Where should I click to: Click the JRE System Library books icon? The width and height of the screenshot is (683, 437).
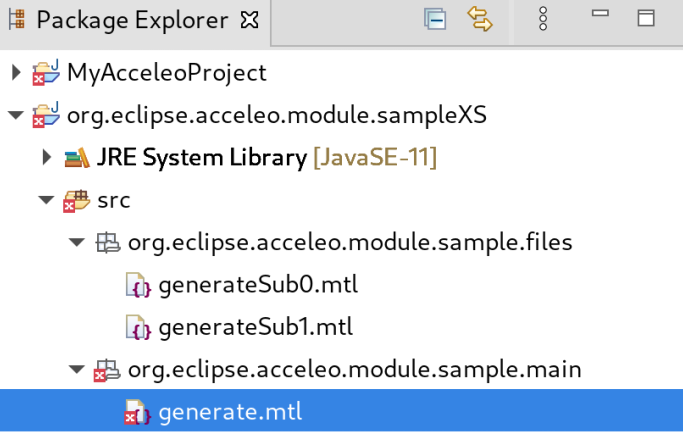[x=77, y=158]
